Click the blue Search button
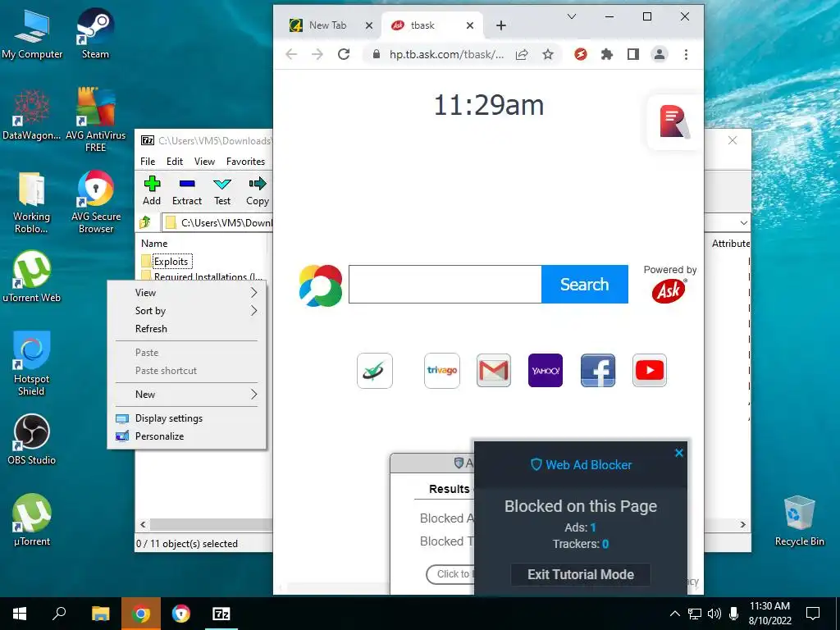The width and height of the screenshot is (840, 630). point(584,284)
